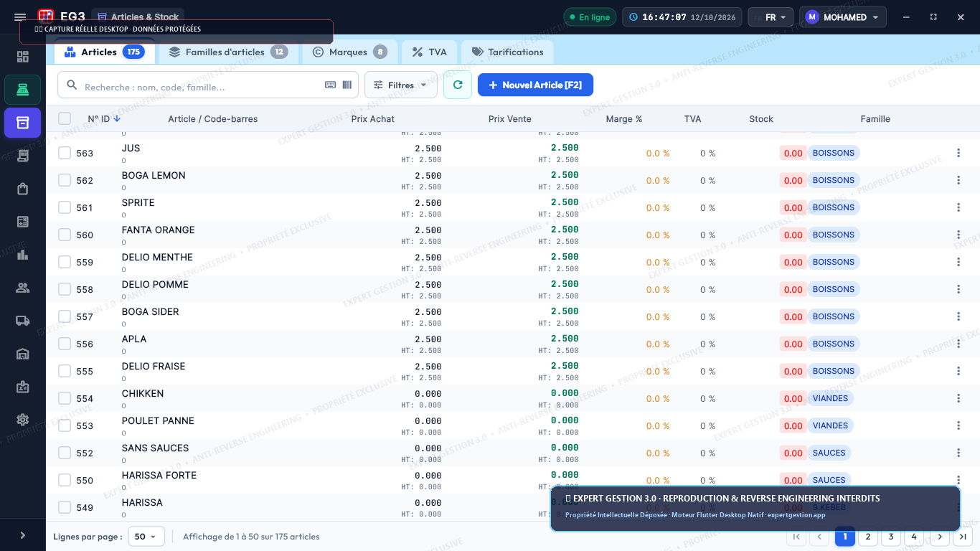Click the Prix Vente column header
The height and width of the screenshot is (551, 980).
click(510, 119)
